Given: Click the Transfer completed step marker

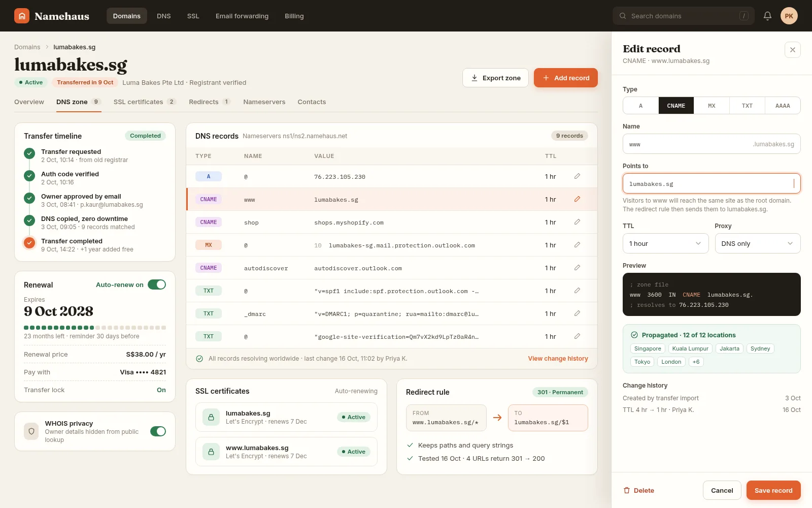Looking at the screenshot, I should (29, 243).
